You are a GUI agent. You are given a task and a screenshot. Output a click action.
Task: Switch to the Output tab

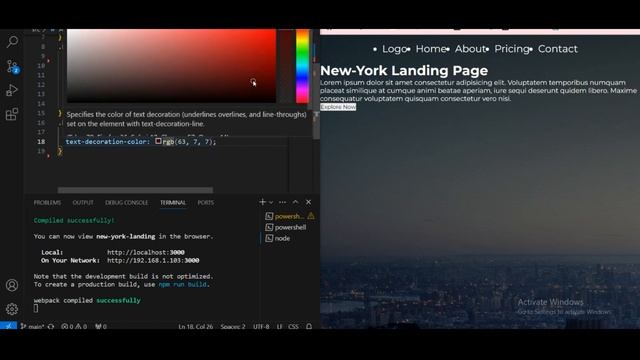click(x=83, y=202)
